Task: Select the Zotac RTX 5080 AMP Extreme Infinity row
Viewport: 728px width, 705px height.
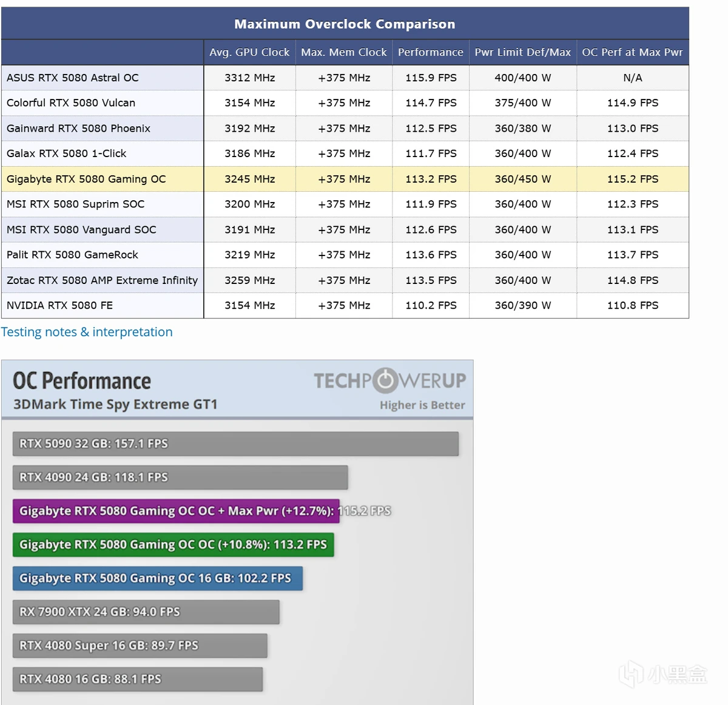Action: (x=102, y=280)
